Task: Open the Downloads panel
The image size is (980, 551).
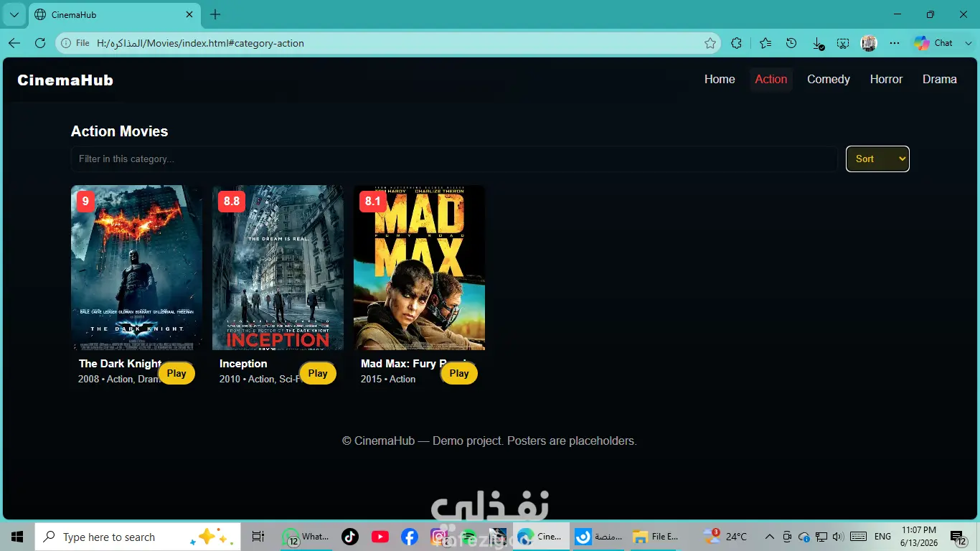Action: (x=818, y=43)
